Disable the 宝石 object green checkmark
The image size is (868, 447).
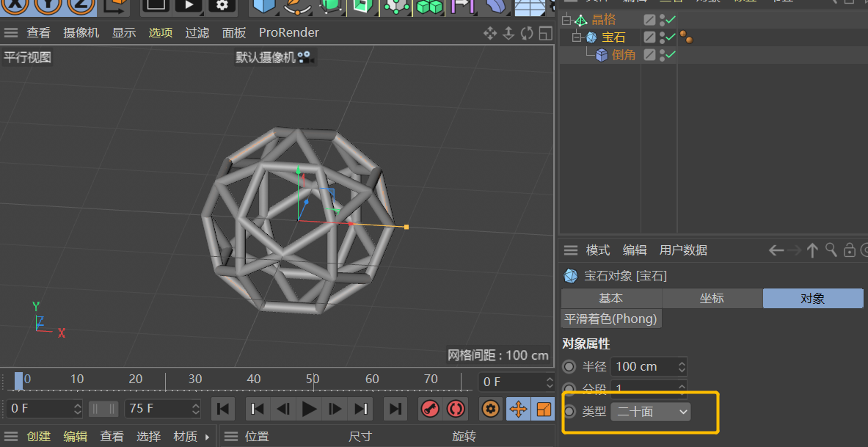click(671, 37)
